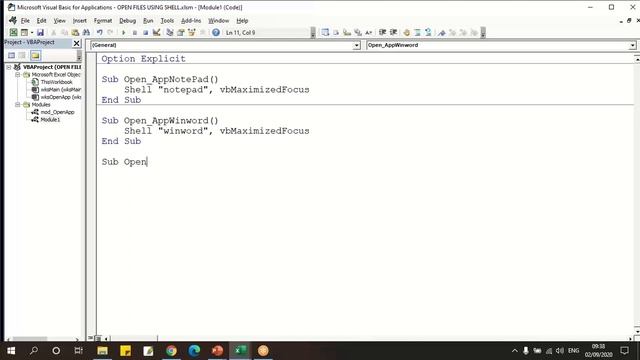Open Google Chrome from taskbar
Viewport: 640px width, 360px height.
coord(171,351)
